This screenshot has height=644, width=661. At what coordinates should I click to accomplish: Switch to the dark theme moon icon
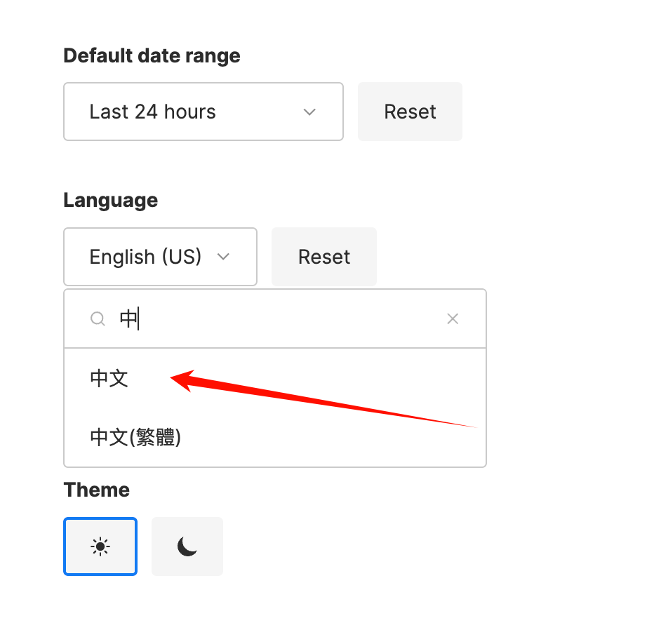click(187, 546)
